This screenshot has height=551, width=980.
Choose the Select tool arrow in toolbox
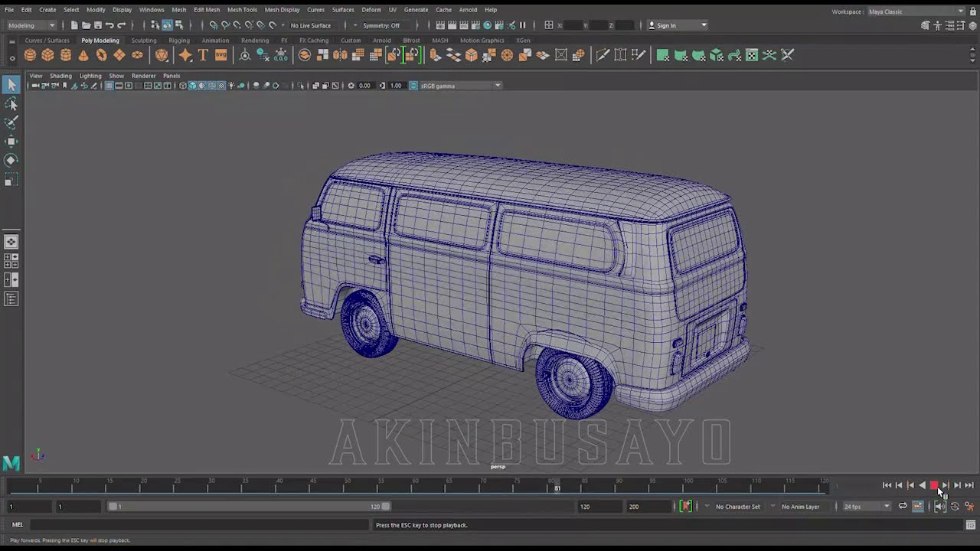tap(11, 84)
